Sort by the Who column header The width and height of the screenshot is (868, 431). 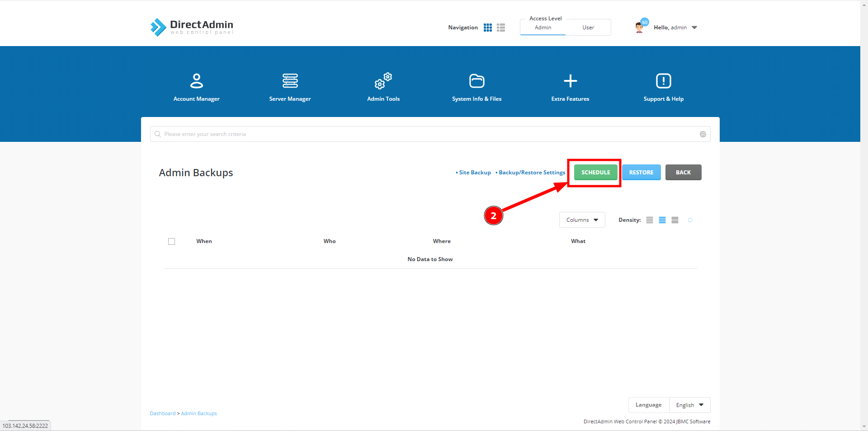(330, 241)
